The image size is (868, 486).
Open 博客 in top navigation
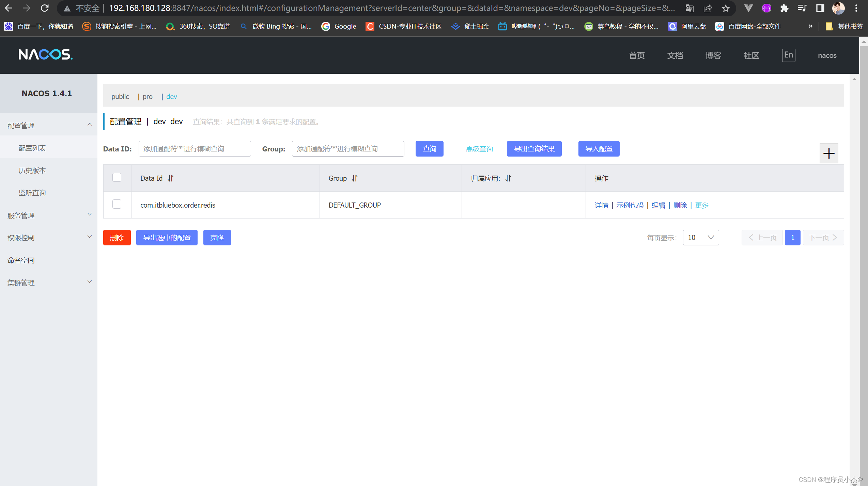click(x=713, y=55)
